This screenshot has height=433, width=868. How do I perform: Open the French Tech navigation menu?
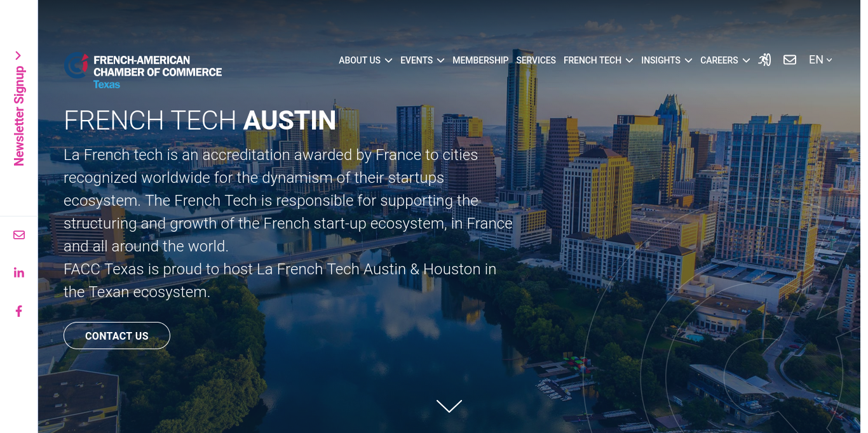(x=598, y=60)
